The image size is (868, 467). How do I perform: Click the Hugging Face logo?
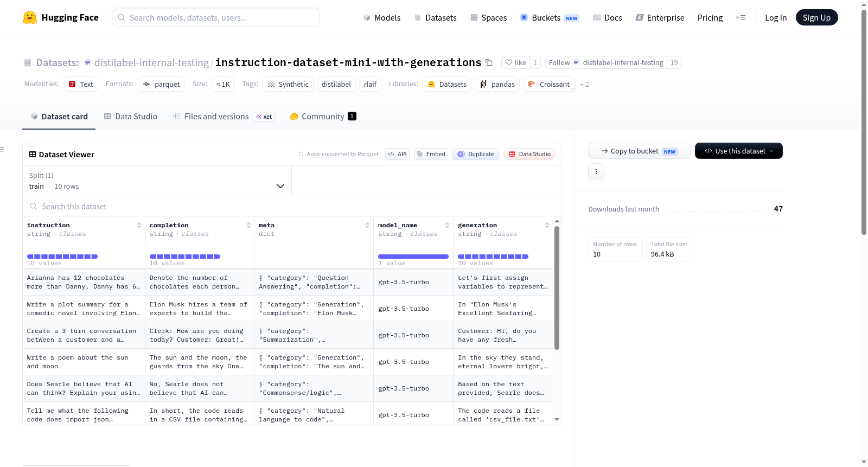[29, 17]
